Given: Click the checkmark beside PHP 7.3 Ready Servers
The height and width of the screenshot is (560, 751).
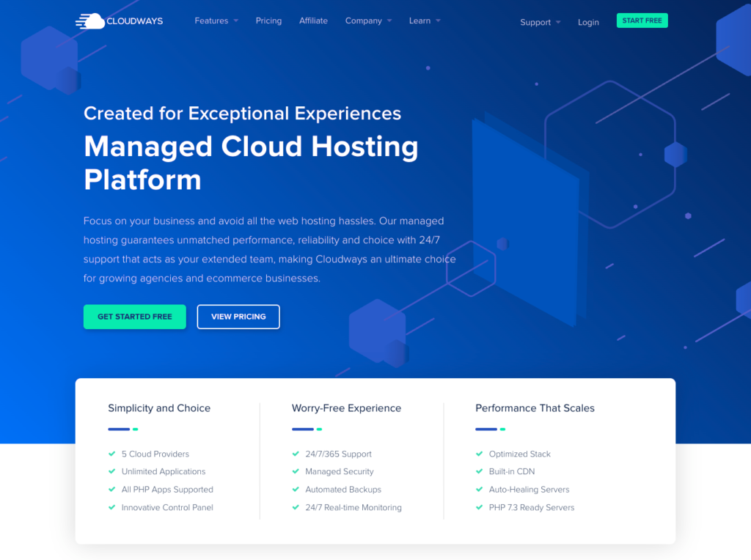Looking at the screenshot, I should (x=479, y=507).
